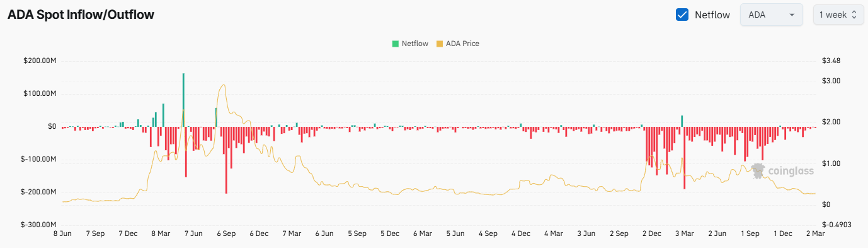This screenshot has height=248, width=868.
Task: Open the ADA coin dropdown
Action: point(772,15)
